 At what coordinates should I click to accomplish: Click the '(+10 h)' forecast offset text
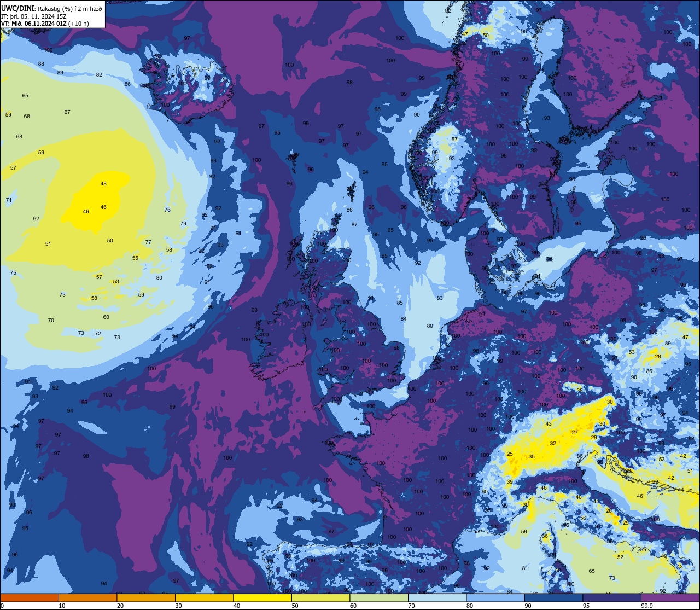[79, 24]
